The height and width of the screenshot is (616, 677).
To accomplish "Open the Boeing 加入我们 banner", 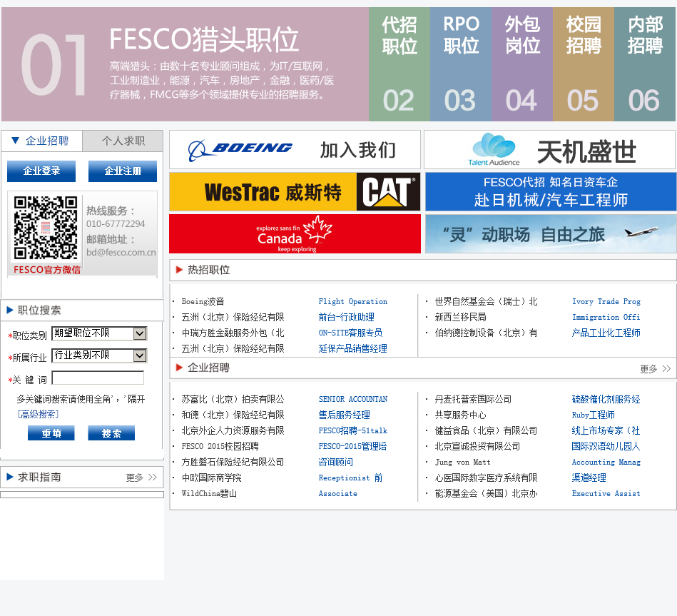I will pos(295,149).
